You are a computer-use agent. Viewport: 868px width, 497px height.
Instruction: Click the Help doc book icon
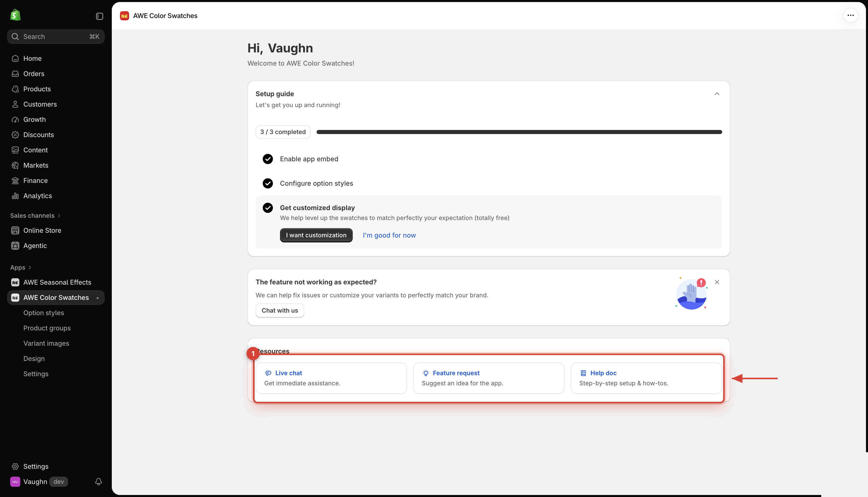tap(583, 373)
